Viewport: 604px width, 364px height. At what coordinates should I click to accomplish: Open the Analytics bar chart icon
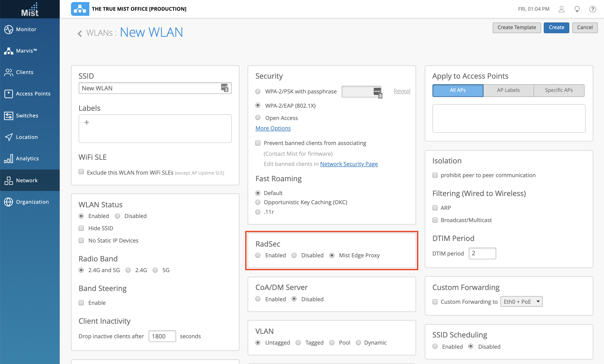coord(8,159)
